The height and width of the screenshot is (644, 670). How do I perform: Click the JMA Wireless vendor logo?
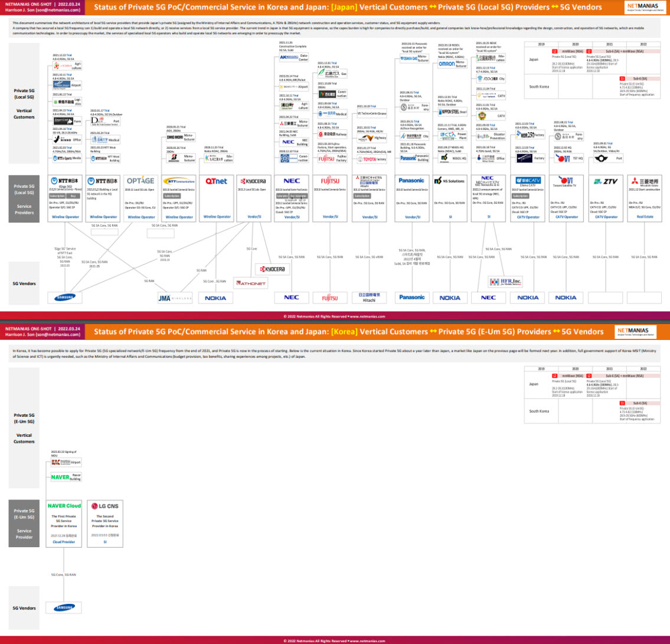(x=175, y=298)
